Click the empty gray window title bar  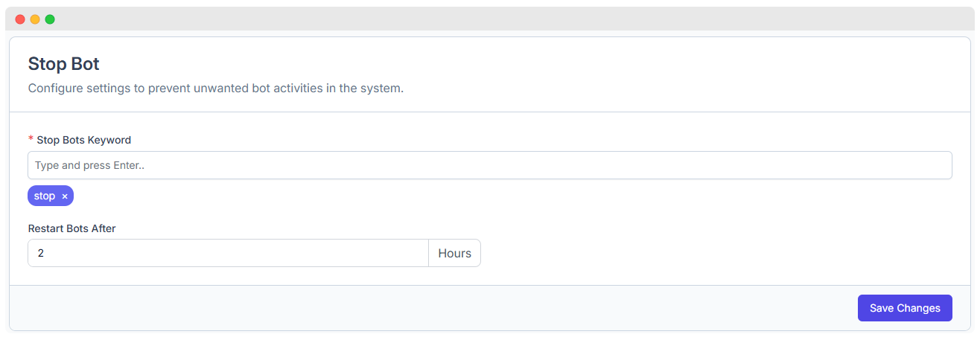491,19
